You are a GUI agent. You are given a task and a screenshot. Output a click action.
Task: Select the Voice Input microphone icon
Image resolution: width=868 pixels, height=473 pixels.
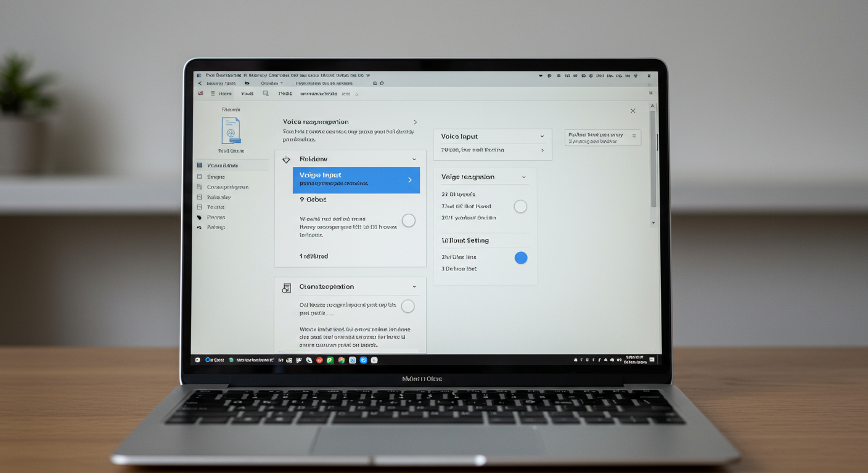pyautogui.click(x=285, y=159)
